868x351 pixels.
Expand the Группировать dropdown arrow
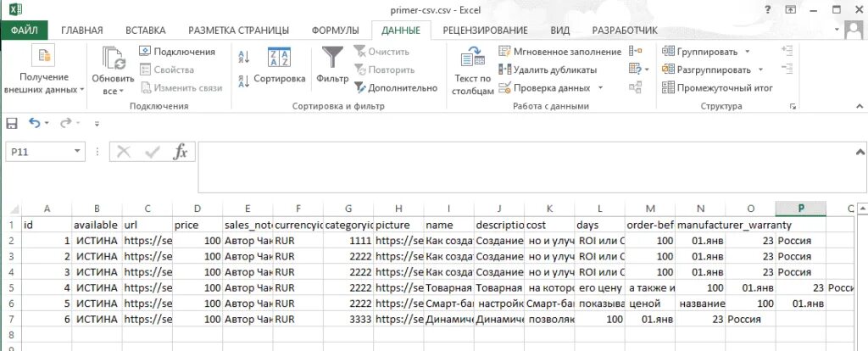(x=748, y=52)
